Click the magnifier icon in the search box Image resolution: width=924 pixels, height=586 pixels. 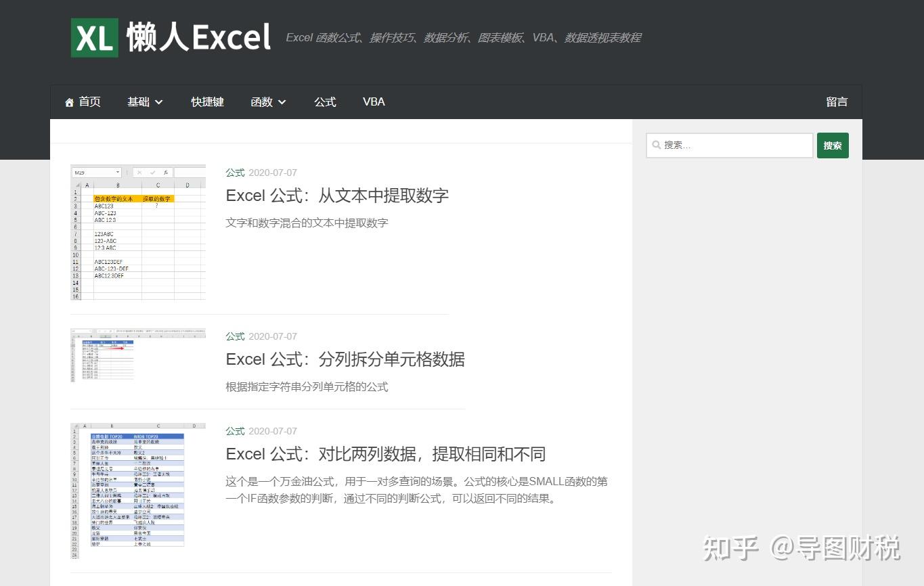(x=656, y=145)
